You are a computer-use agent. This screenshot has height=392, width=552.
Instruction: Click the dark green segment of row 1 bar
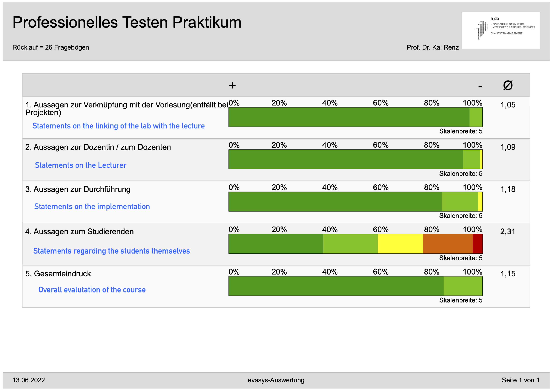click(x=349, y=117)
